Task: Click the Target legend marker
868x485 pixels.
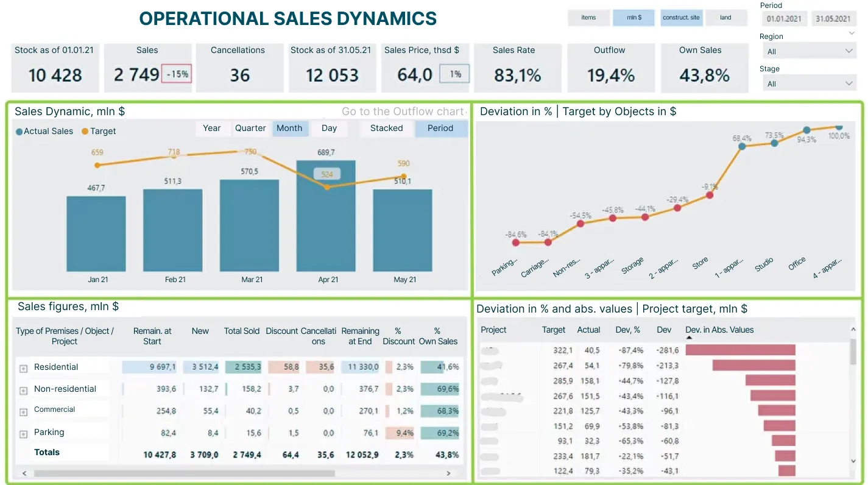Action: point(85,132)
